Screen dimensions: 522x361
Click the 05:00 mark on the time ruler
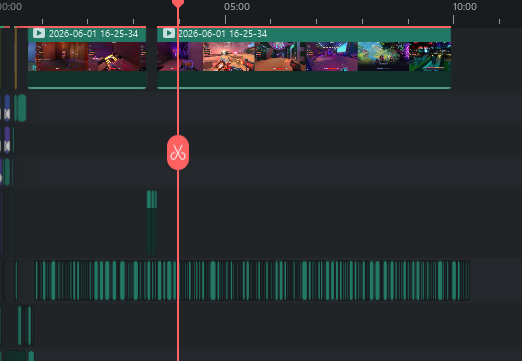[237, 7]
